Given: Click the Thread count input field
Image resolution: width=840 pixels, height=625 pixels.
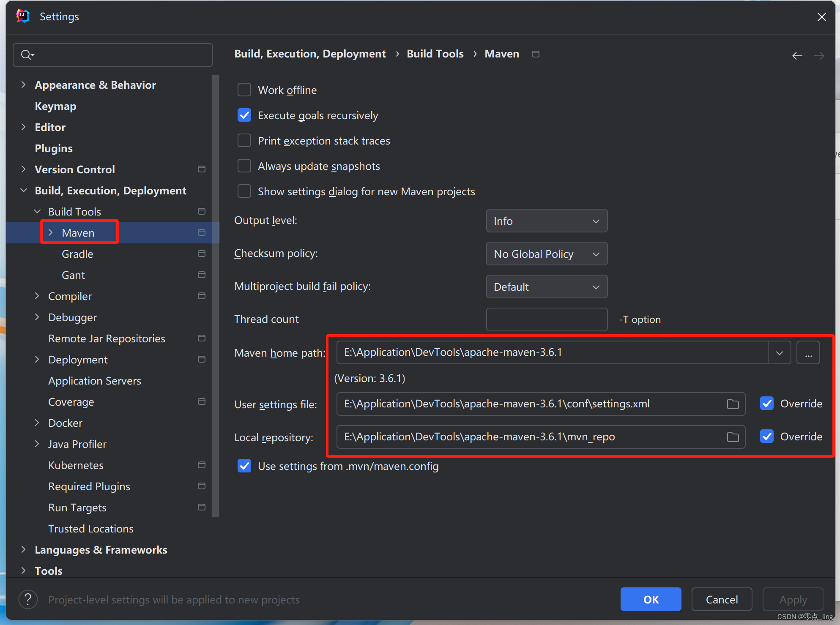Looking at the screenshot, I should [546, 319].
